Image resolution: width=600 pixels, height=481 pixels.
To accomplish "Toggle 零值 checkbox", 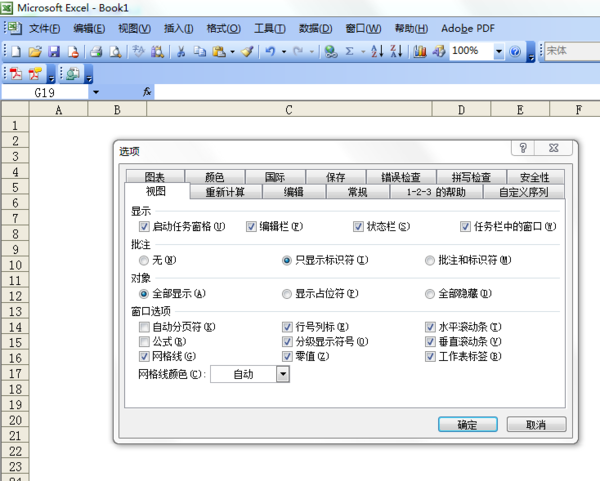I will click(287, 356).
